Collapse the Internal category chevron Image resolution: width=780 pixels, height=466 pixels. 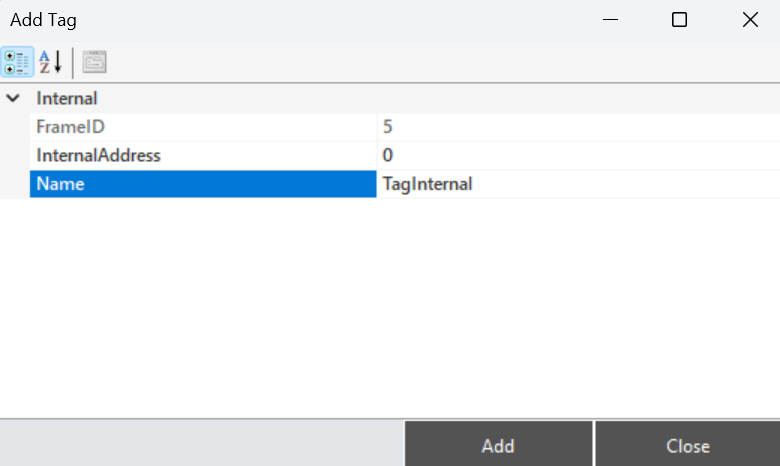13,98
